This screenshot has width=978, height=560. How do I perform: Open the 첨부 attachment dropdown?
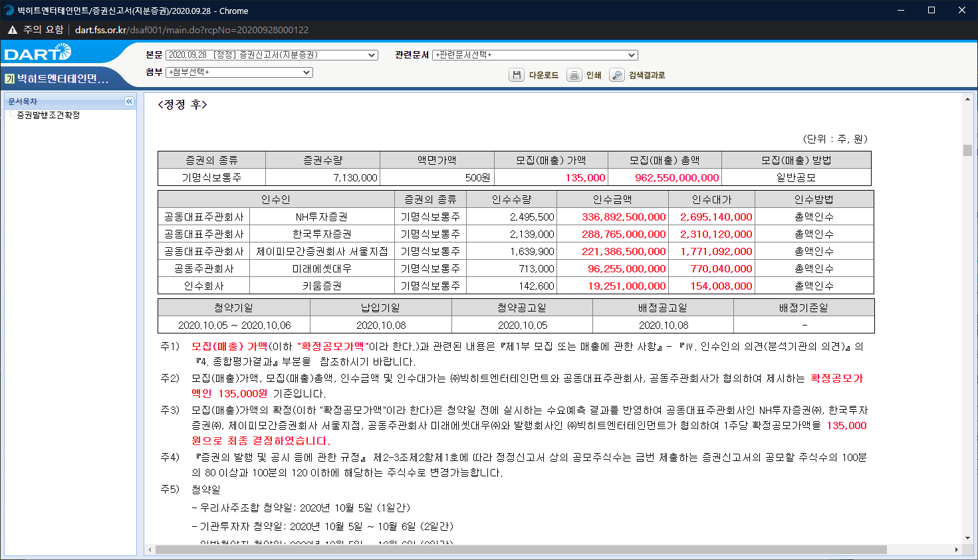pos(239,72)
